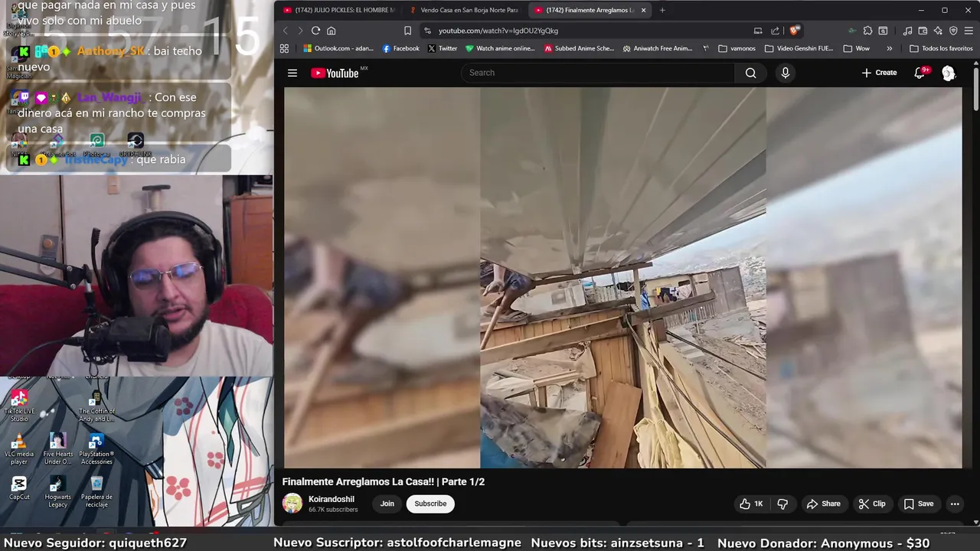
Task: Start voice search with the microphone icon
Action: point(785,73)
